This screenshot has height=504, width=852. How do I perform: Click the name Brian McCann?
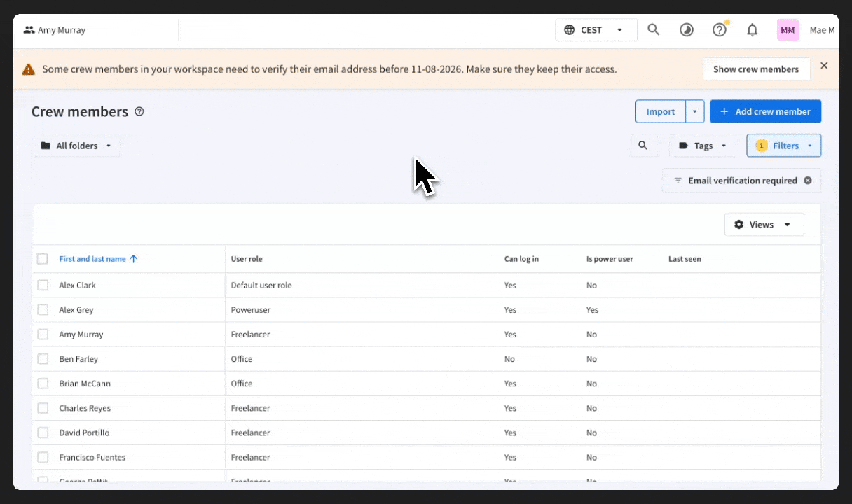tap(85, 384)
